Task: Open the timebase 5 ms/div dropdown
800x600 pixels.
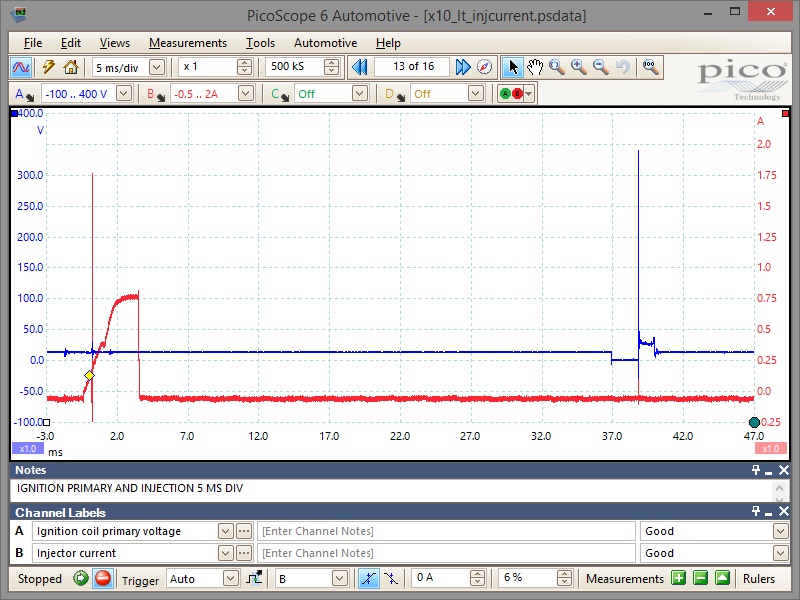Action: click(x=157, y=67)
